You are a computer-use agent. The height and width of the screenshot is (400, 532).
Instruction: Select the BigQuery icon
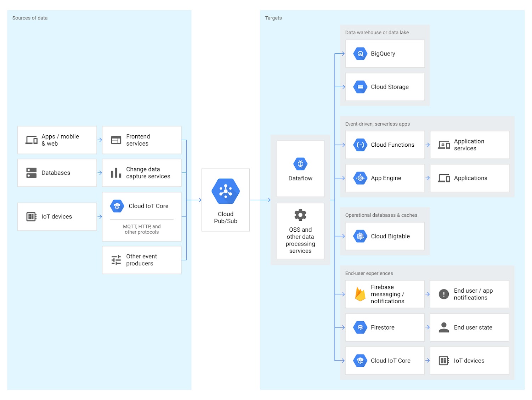point(360,54)
